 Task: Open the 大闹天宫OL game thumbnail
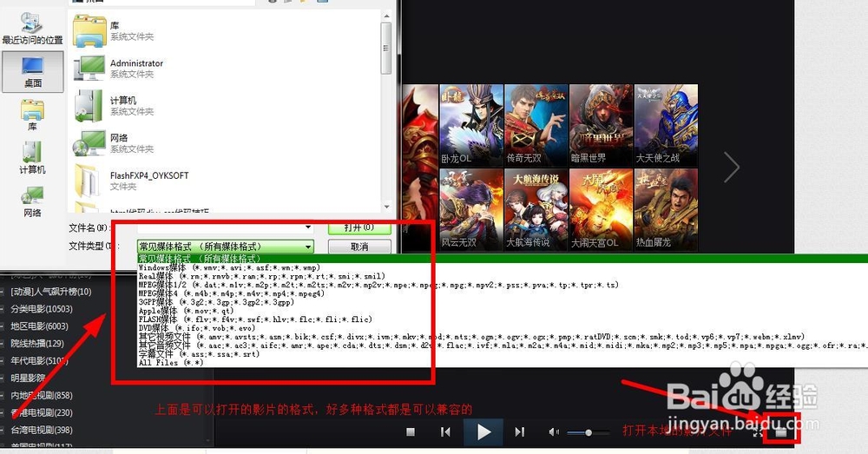601,209
